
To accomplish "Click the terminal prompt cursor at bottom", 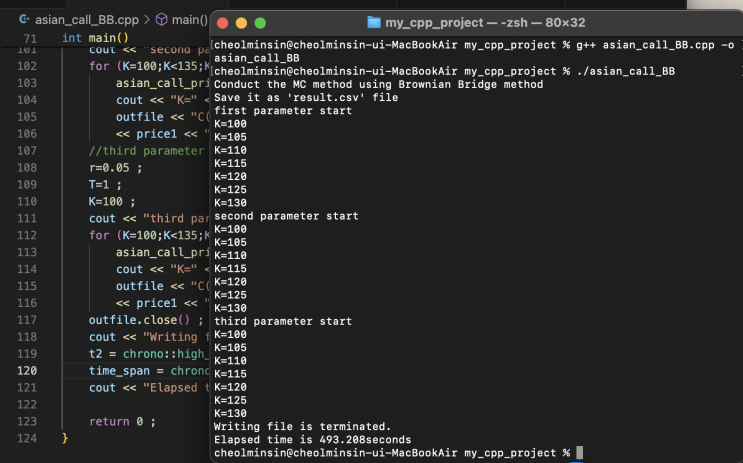I will point(579,453).
